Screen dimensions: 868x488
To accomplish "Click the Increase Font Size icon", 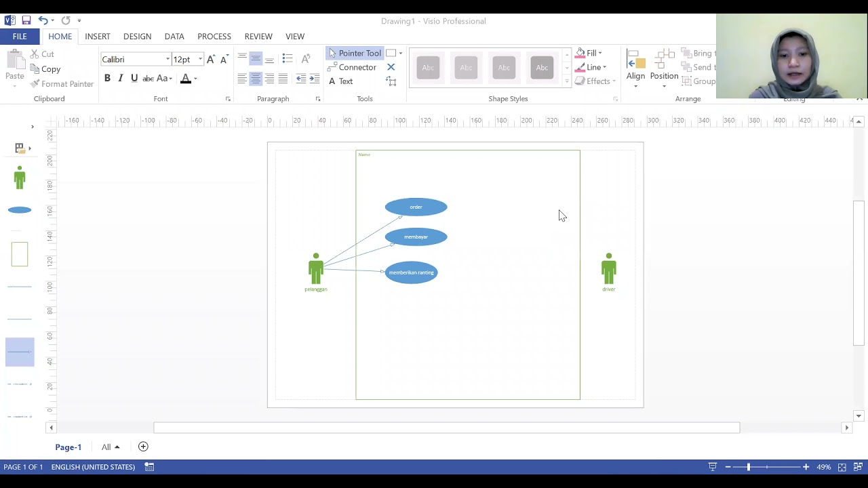I will pyautogui.click(x=211, y=60).
